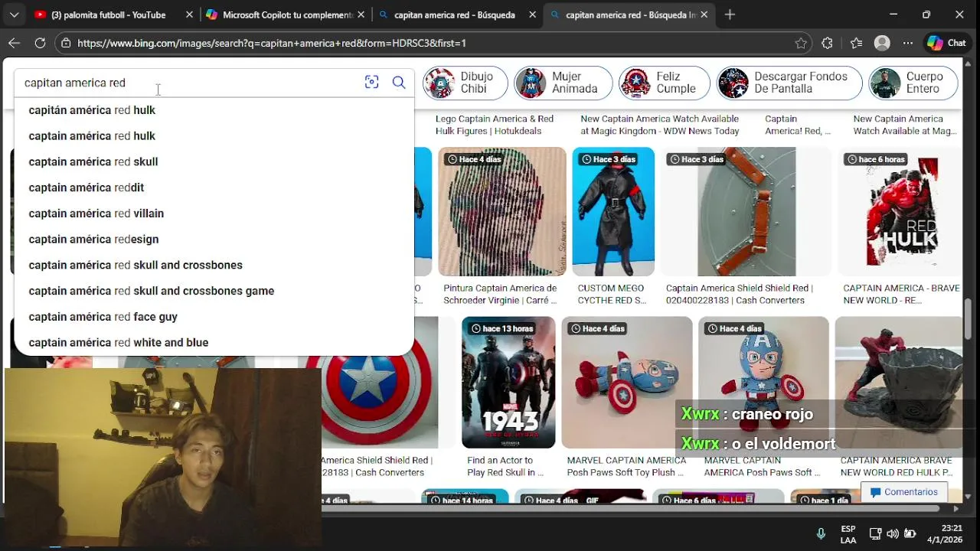Open the 1943 movie poster thumbnail
980x551 pixels.
[508, 383]
